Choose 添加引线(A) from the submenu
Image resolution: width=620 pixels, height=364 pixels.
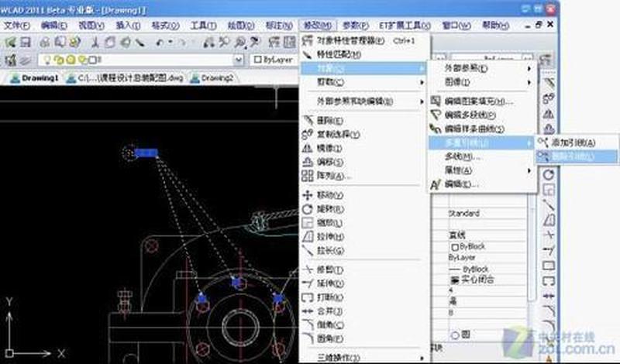(577, 143)
